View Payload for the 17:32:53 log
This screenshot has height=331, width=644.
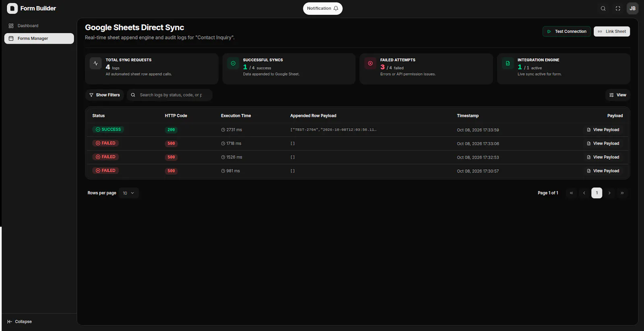pos(603,157)
